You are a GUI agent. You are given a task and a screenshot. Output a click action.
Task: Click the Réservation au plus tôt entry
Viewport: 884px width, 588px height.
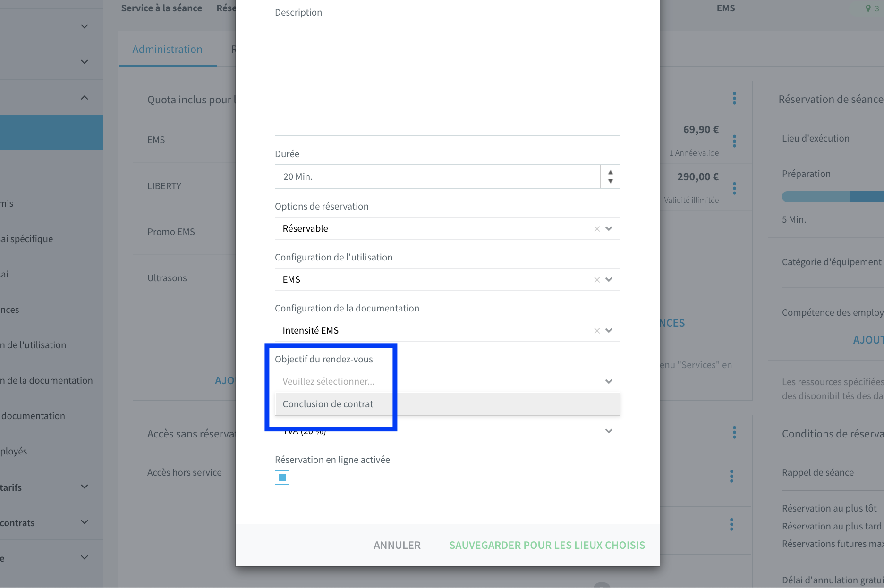point(829,508)
